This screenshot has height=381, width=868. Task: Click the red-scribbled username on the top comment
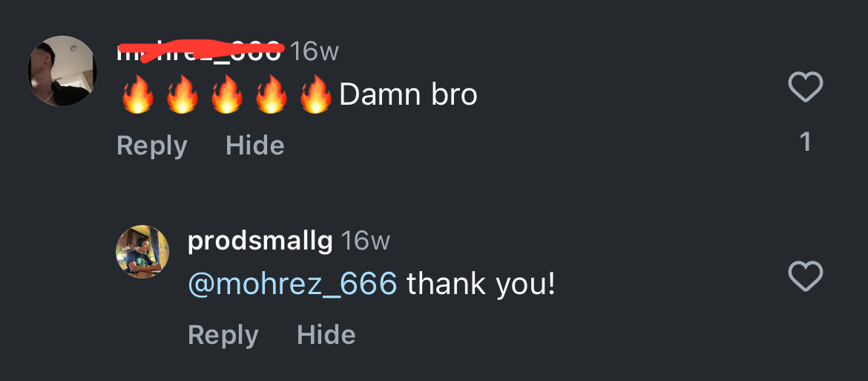200,51
